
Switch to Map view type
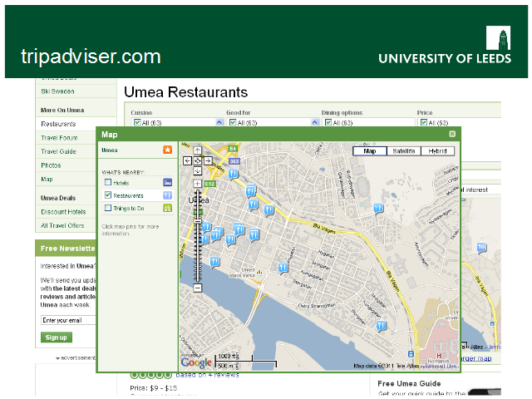pyautogui.click(x=370, y=151)
